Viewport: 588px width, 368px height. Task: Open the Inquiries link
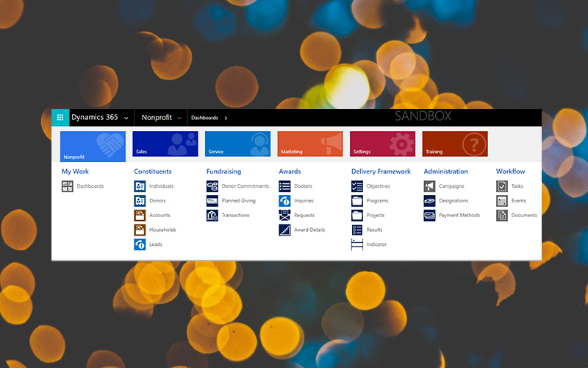click(x=304, y=201)
